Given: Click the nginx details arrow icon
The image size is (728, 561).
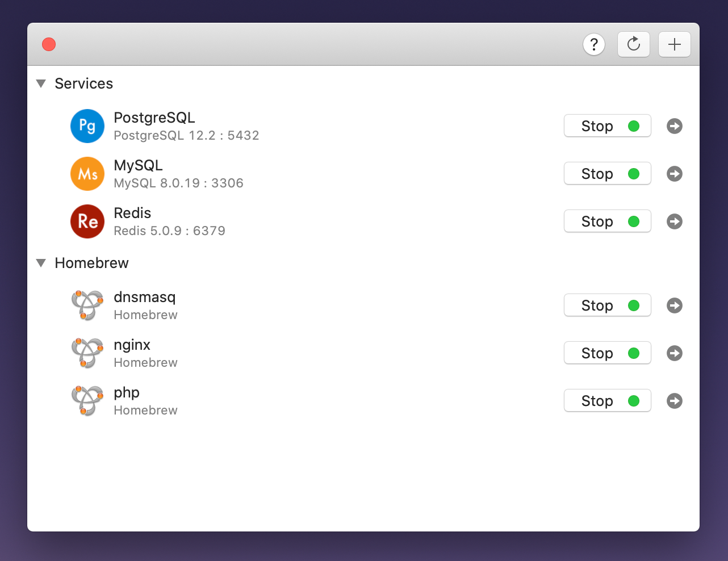Looking at the screenshot, I should (675, 353).
